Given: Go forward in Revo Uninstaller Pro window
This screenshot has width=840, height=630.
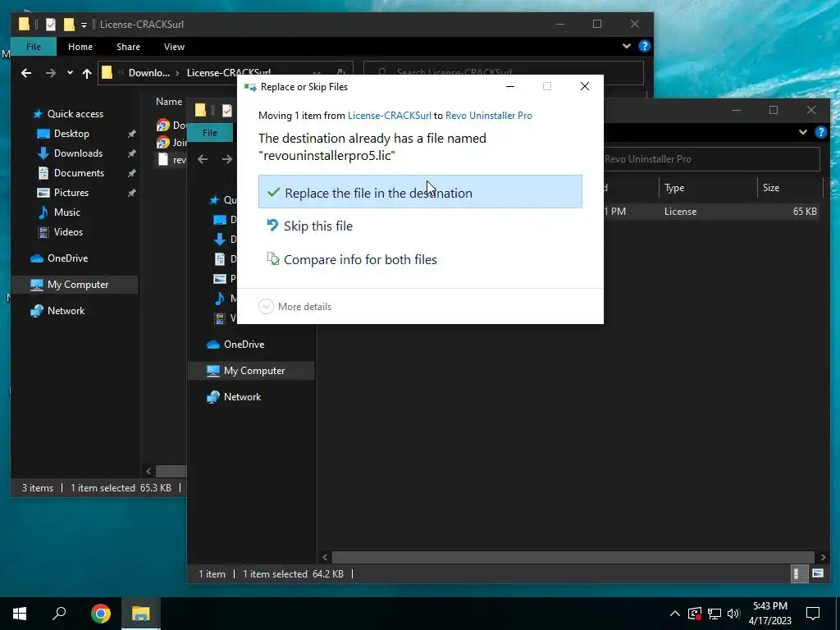Looking at the screenshot, I should click(227, 159).
